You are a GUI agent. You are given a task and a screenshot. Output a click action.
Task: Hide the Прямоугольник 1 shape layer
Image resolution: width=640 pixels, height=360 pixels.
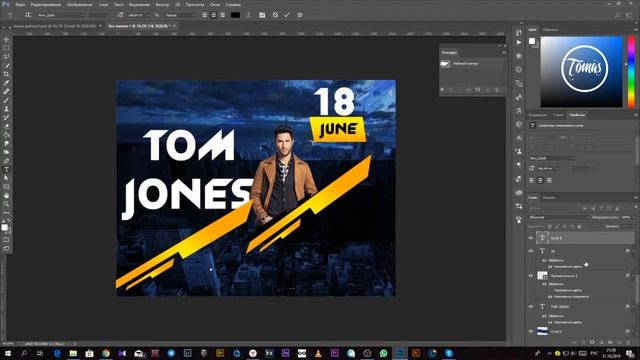point(531,276)
